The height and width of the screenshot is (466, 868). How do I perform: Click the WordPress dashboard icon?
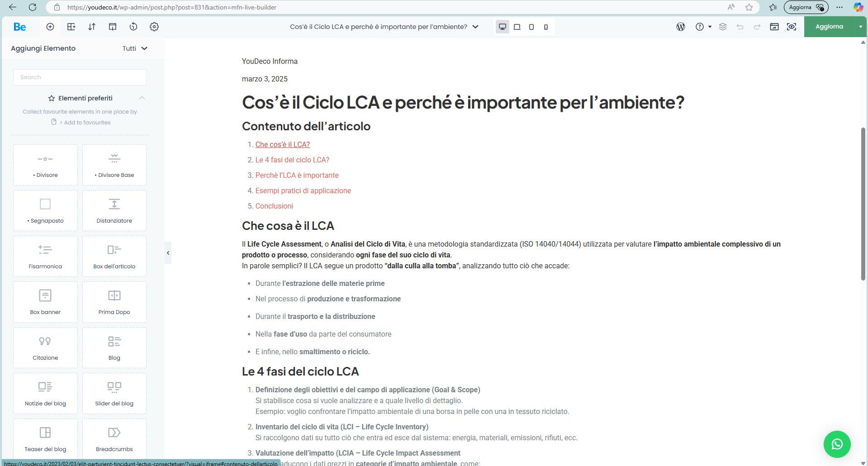click(680, 27)
